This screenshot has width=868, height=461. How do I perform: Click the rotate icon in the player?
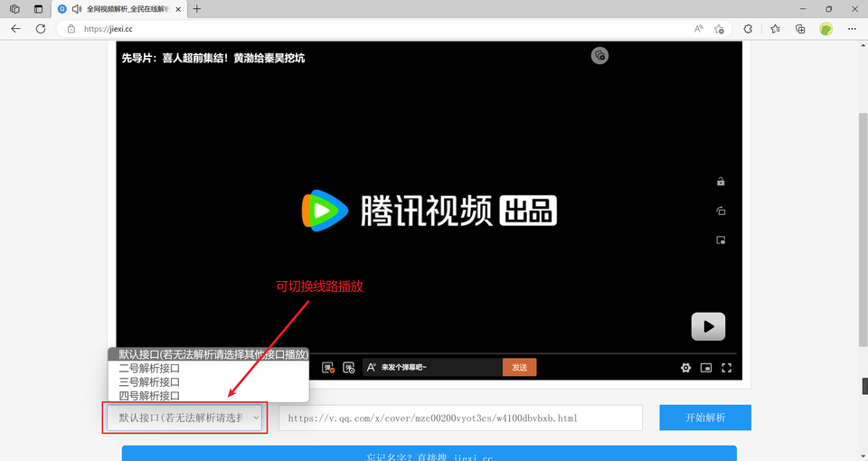click(x=721, y=211)
